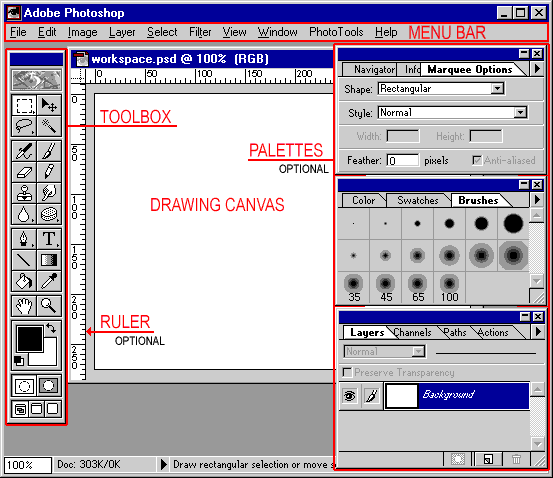Select the Smudge tool
The image size is (553, 478).
(49, 193)
